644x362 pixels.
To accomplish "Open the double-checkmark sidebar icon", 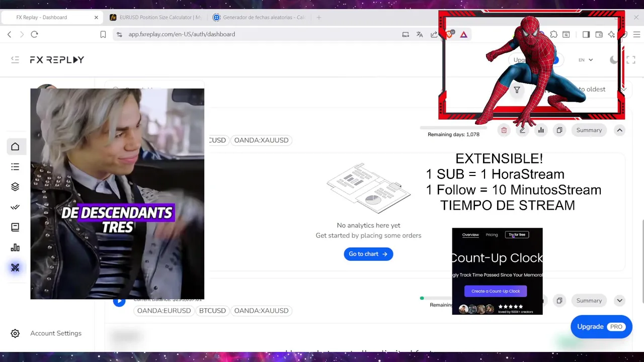I will tap(15, 207).
